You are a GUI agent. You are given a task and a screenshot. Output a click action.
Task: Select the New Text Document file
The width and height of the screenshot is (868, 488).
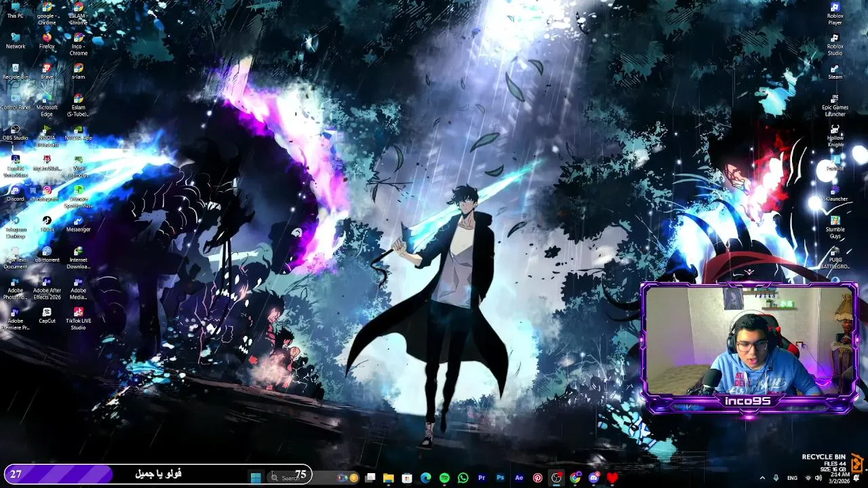15,258
